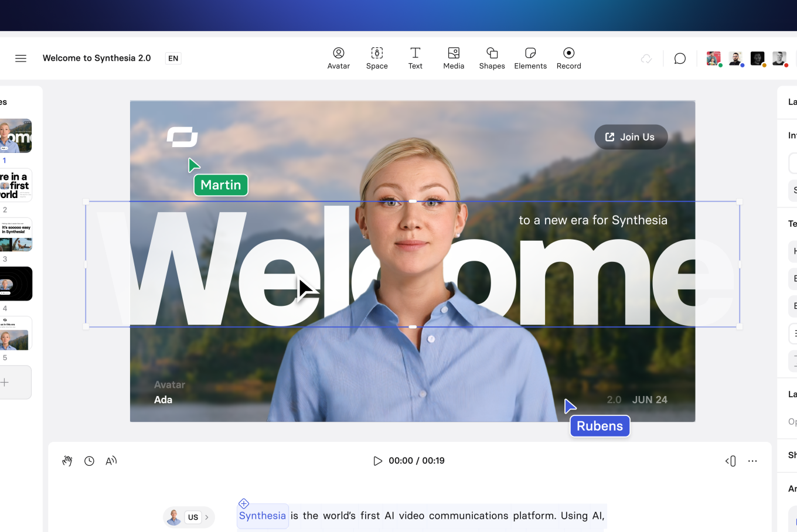Add a new scene with plus
The width and height of the screenshot is (797, 532).
[6, 382]
